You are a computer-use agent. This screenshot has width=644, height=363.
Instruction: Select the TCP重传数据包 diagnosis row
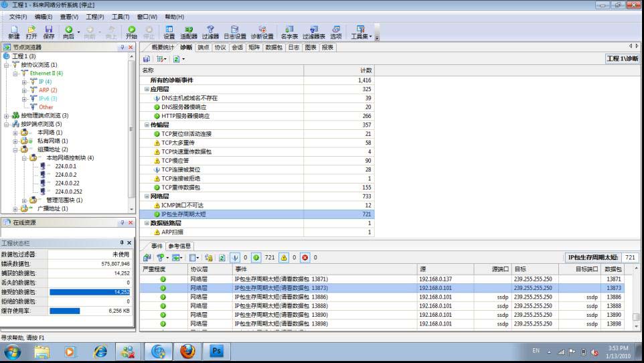(256, 188)
